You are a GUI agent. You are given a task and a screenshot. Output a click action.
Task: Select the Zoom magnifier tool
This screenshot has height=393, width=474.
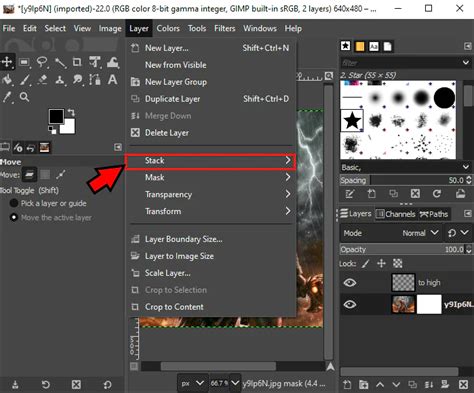pyautogui.click(x=24, y=97)
